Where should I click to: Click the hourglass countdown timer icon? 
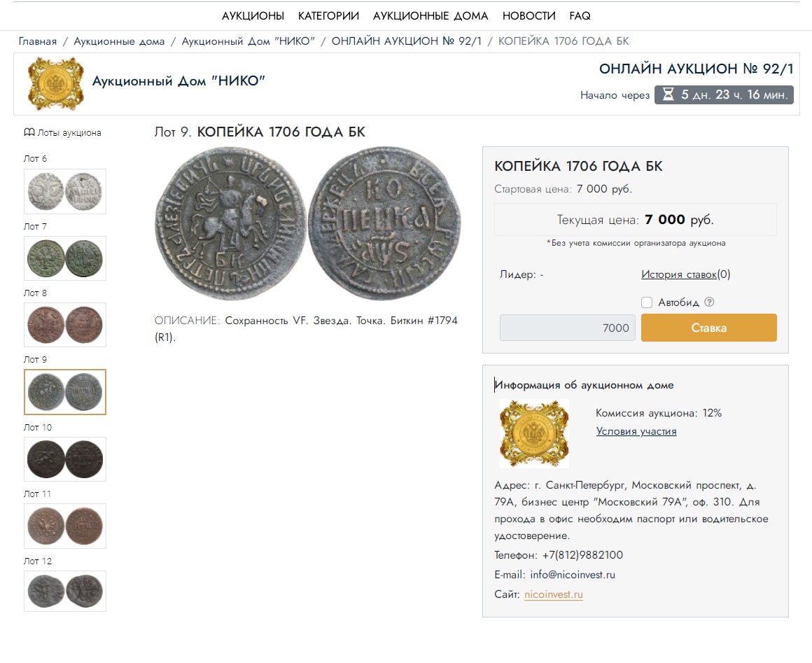pyautogui.click(x=668, y=95)
